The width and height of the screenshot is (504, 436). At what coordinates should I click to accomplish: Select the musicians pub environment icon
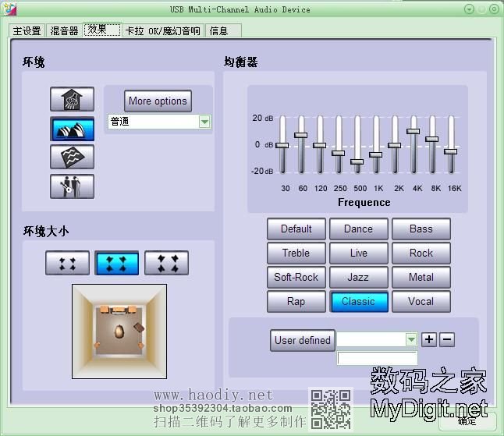(72, 186)
